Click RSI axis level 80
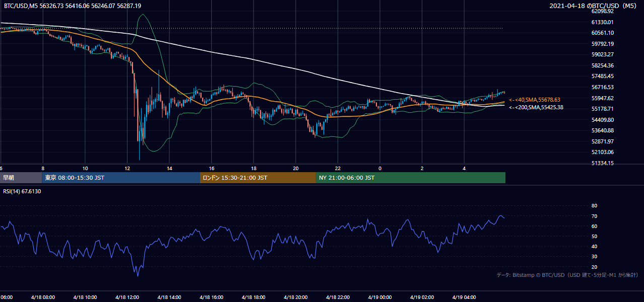 [x=594, y=206]
